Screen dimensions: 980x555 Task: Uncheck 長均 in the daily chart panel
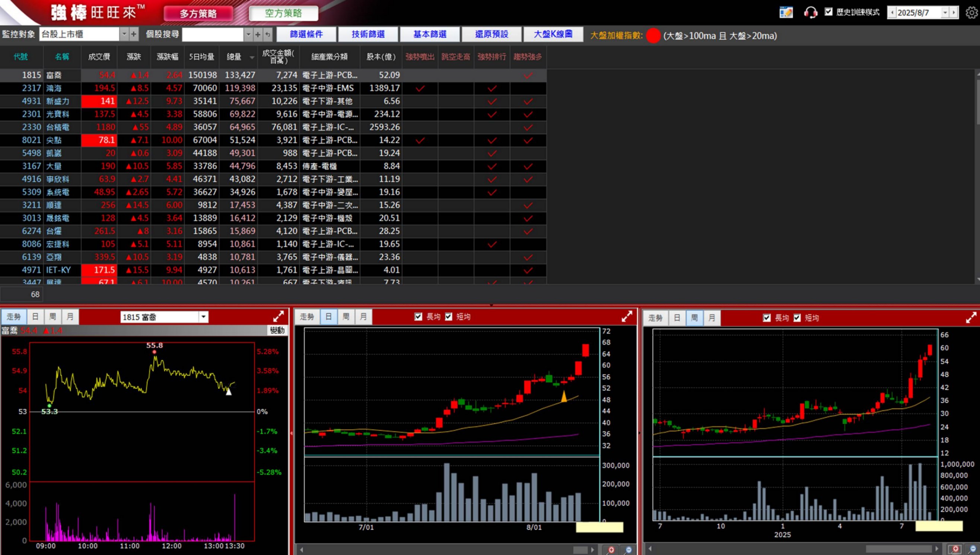418,317
